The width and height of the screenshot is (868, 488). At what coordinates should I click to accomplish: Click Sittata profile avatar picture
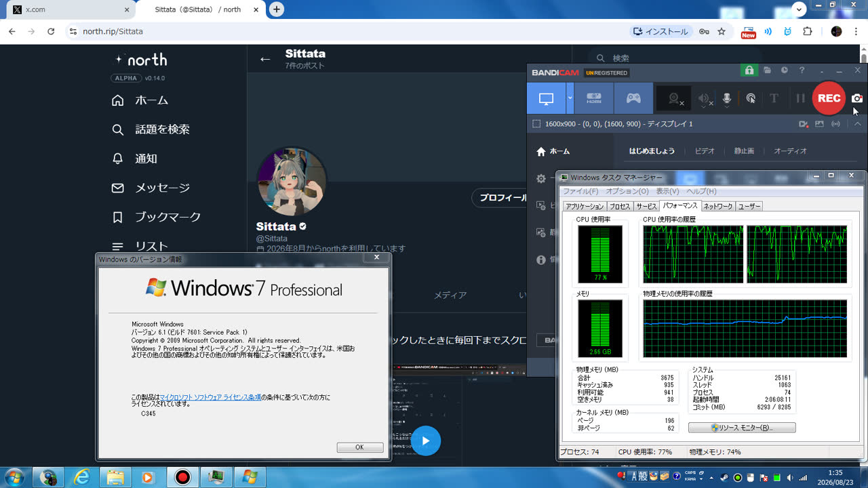[292, 181]
